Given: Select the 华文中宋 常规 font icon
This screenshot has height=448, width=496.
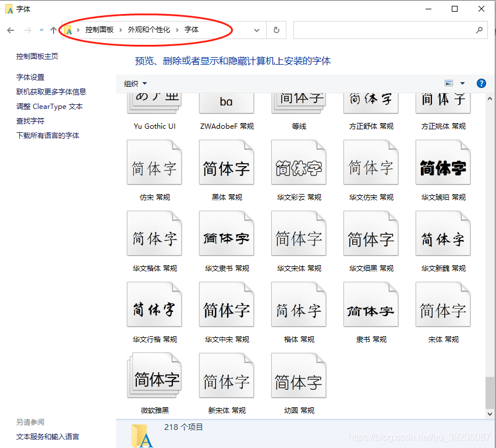Looking at the screenshot, I should (x=226, y=304).
